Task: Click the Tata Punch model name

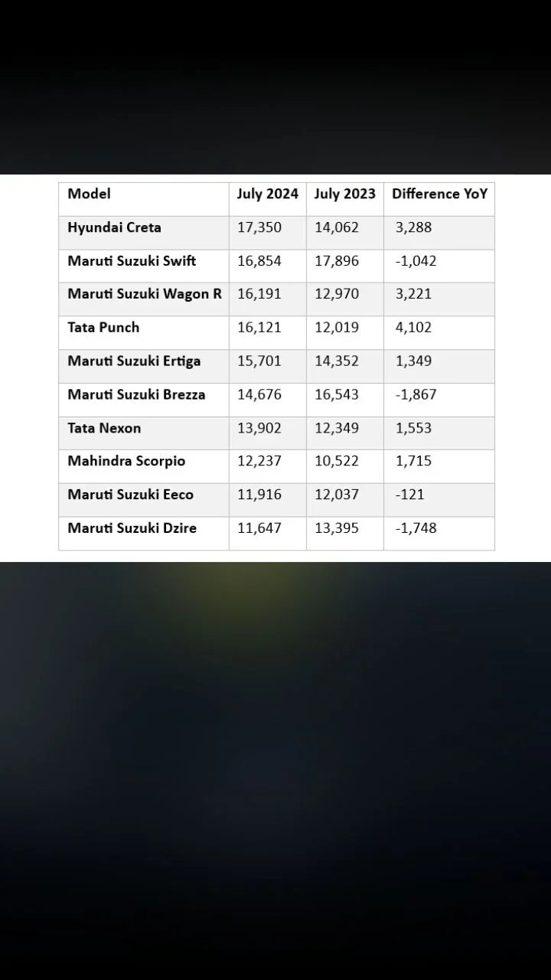Action: pyautogui.click(x=103, y=328)
